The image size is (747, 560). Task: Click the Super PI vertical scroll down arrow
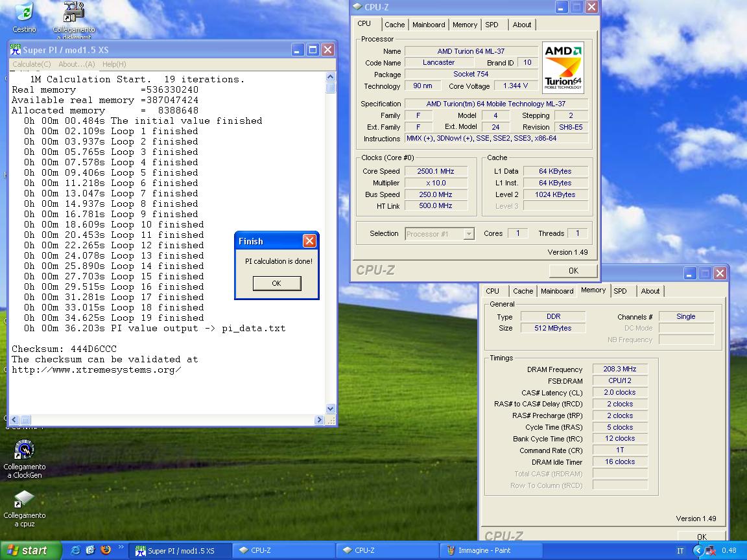[x=331, y=408]
